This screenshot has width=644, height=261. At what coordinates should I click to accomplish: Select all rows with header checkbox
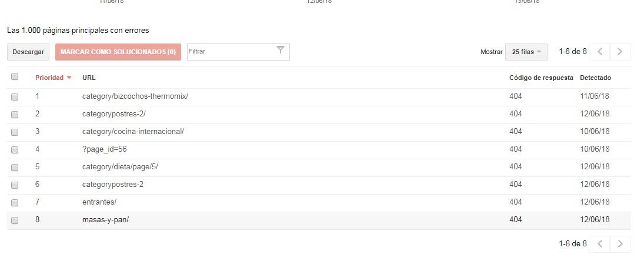click(x=15, y=76)
